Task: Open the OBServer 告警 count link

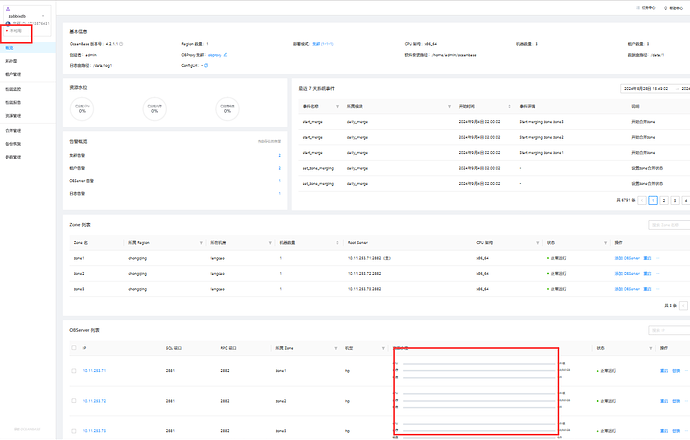Action: point(279,181)
